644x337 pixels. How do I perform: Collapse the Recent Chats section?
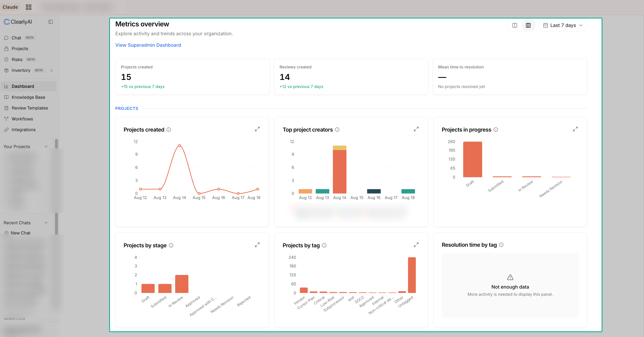point(46,223)
